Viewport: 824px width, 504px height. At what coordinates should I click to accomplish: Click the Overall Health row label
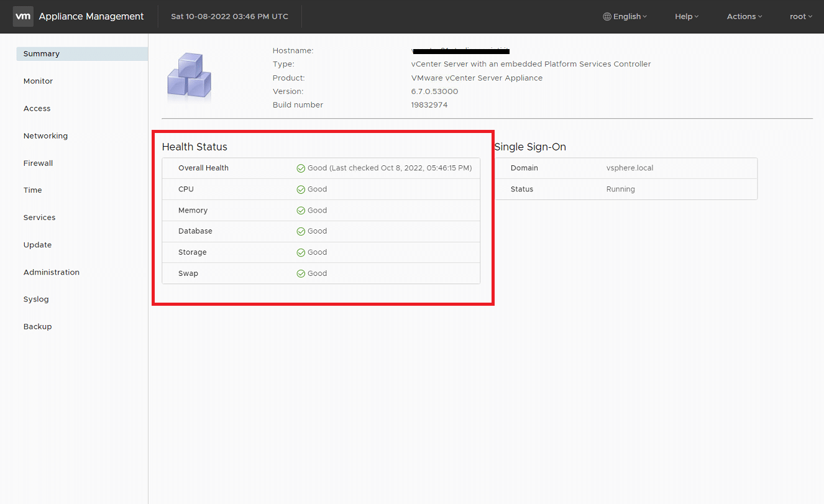pos(203,168)
